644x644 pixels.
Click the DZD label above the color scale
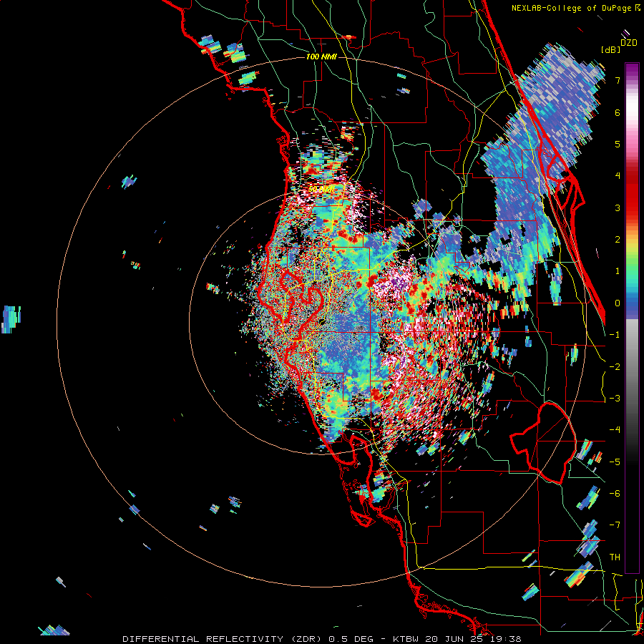click(x=629, y=43)
